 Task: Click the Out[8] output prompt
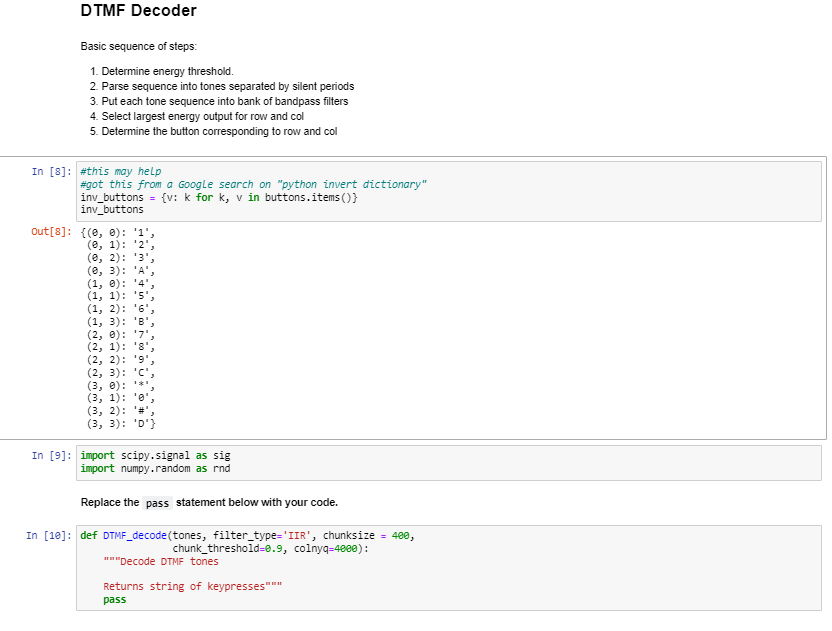click(x=49, y=230)
